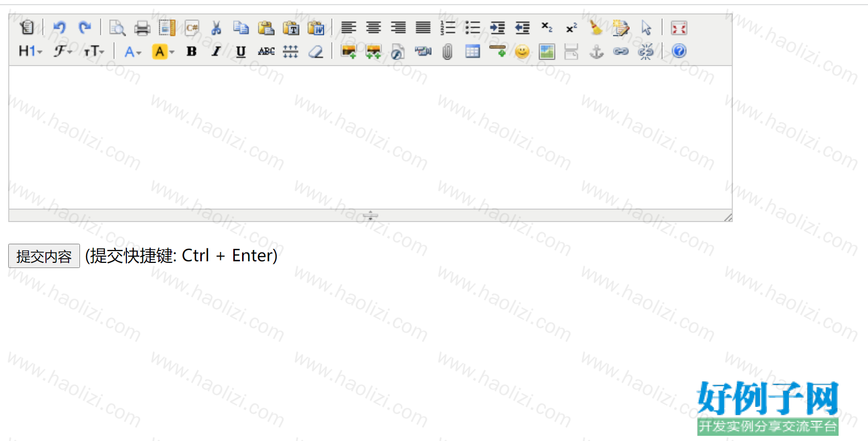This screenshot has height=441, width=868.
Task: Open the H1 heading format dropdown
Action: pyautogui.click(x=30, y=51)
